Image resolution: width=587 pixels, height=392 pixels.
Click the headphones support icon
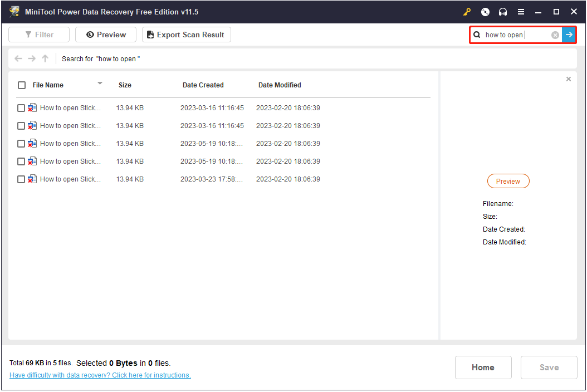point(503,12)
